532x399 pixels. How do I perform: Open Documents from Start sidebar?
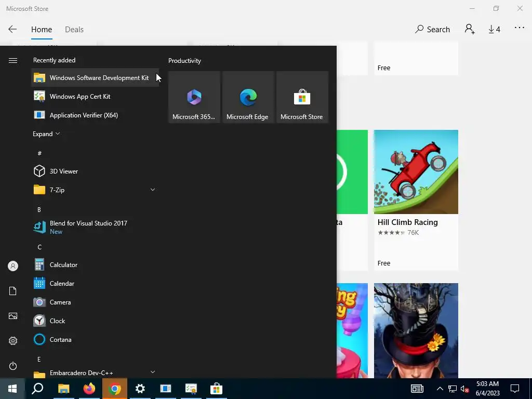(13, 291)
